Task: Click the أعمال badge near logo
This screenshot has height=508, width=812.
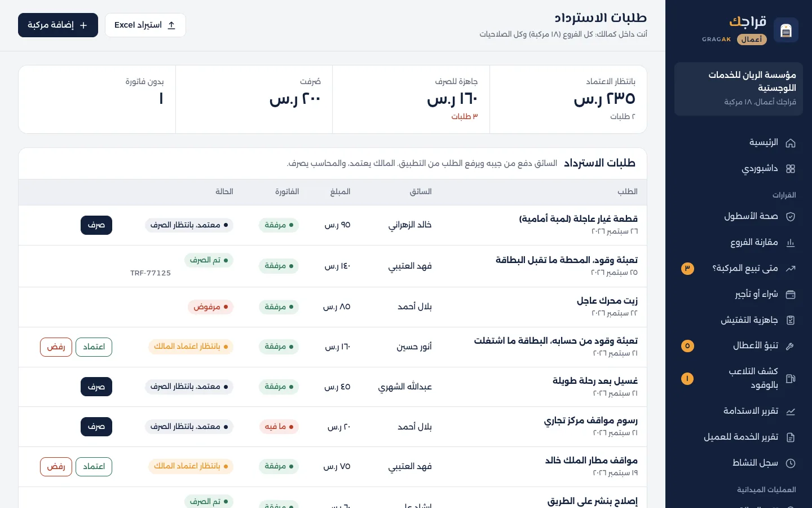Action: point(752,40)
